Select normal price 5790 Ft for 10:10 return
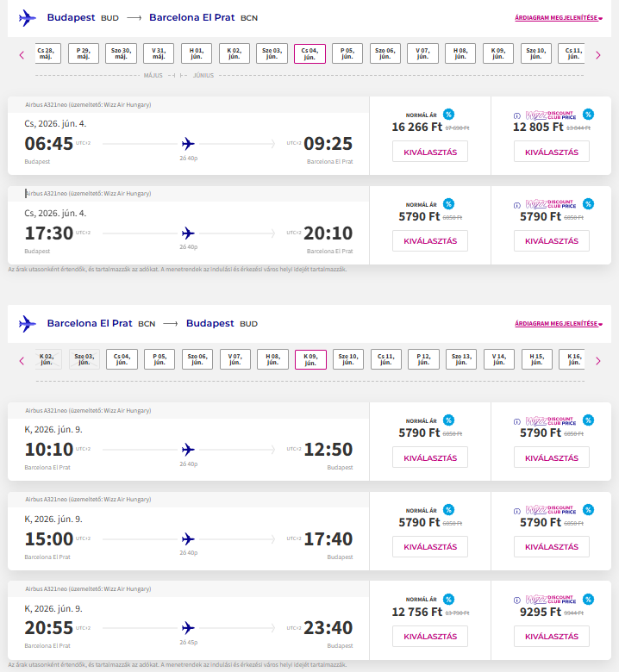The image size is (619, 672). (429, 457)
